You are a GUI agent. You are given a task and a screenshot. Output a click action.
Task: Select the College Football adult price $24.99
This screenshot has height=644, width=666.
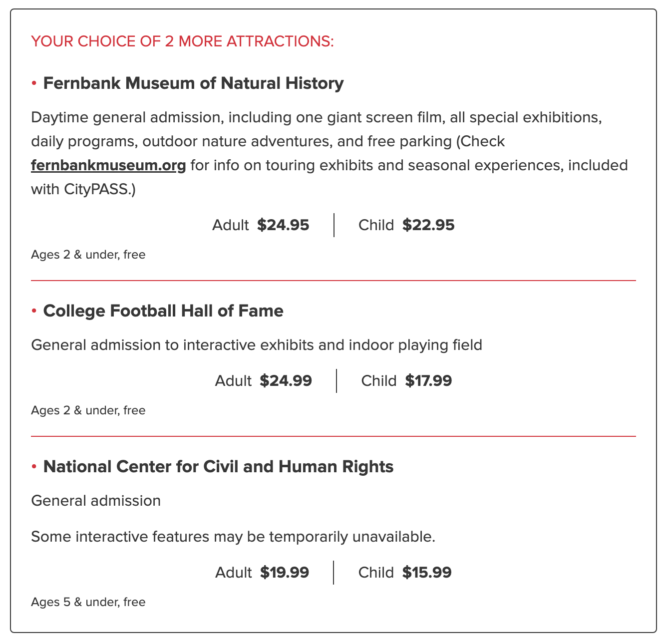(286, 381)
